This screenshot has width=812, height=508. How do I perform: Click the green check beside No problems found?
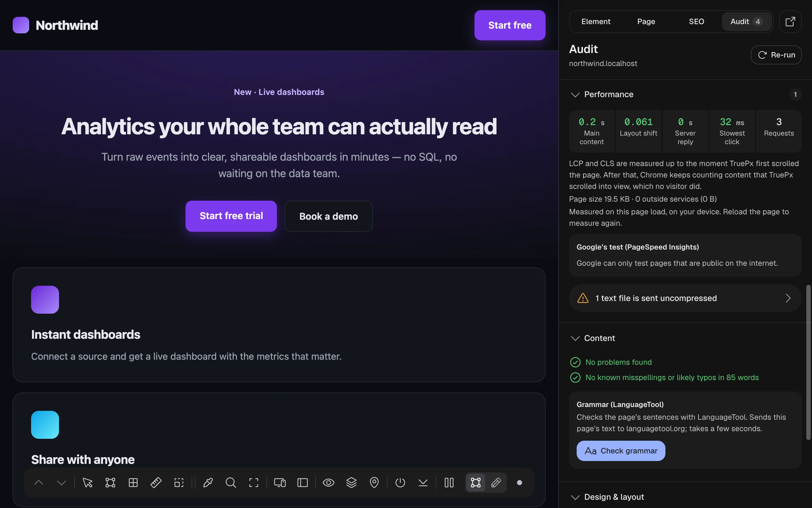click(x=575, y=362)
